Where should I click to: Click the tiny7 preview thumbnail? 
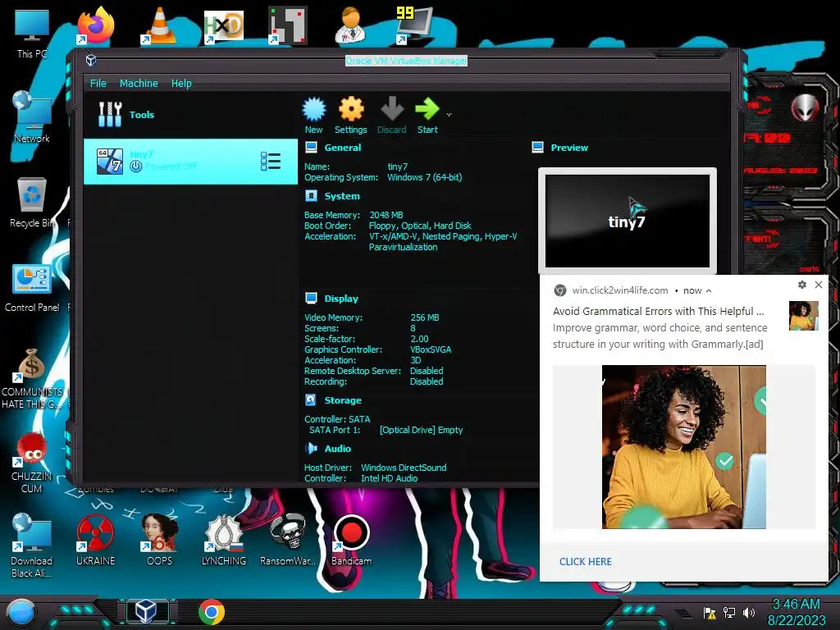[x=628, y=221]
